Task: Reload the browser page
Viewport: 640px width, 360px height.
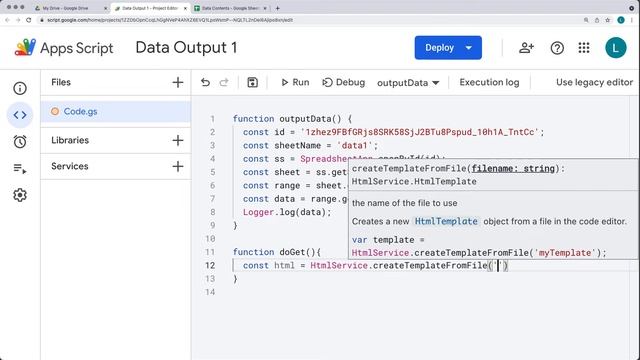Action: [29, 20]
